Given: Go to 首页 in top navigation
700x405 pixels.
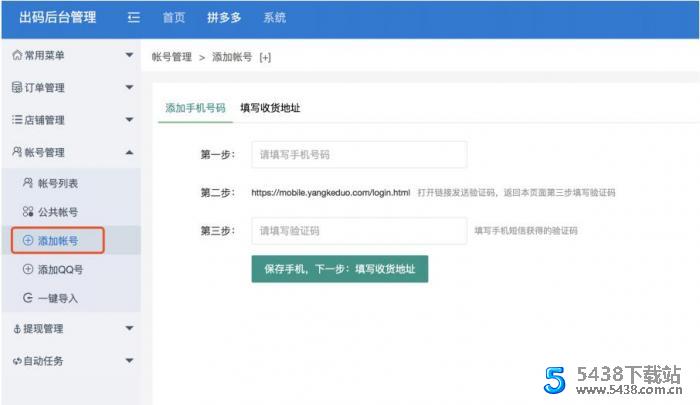Looking at the screenshot, I should [x=174, y=18].
